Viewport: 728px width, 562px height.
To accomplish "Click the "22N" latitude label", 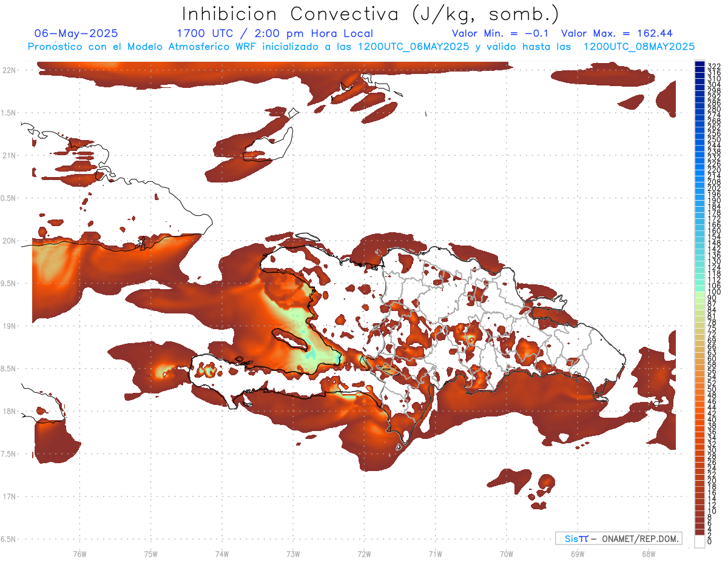I will click(9, 70).
